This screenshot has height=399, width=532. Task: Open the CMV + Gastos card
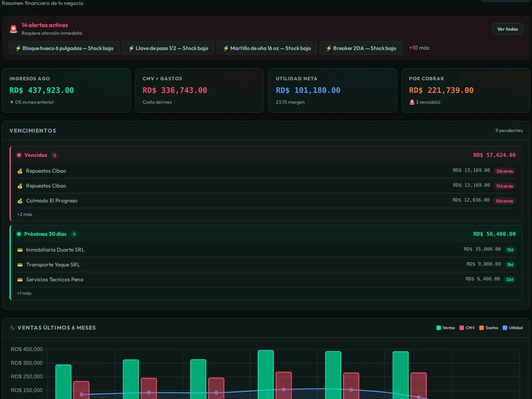click(199, 90)
